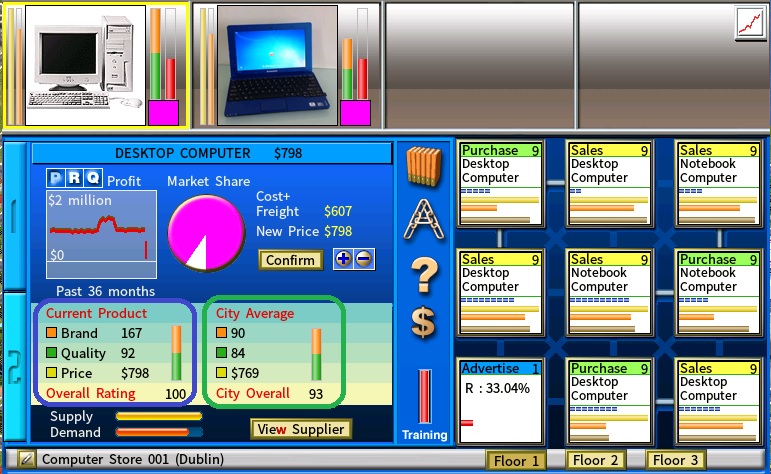Click the Current Product heading
This screenshot has height=474, width=771.
click(96, 313)
